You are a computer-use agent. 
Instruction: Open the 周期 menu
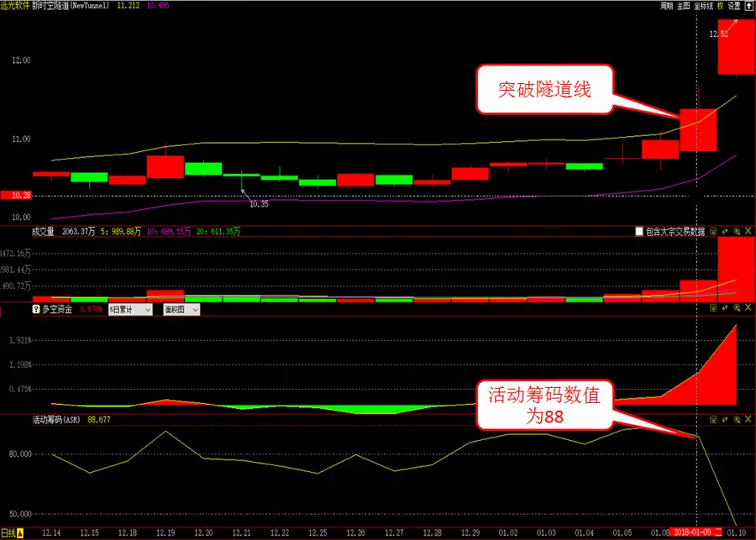(x=666, y=5)
